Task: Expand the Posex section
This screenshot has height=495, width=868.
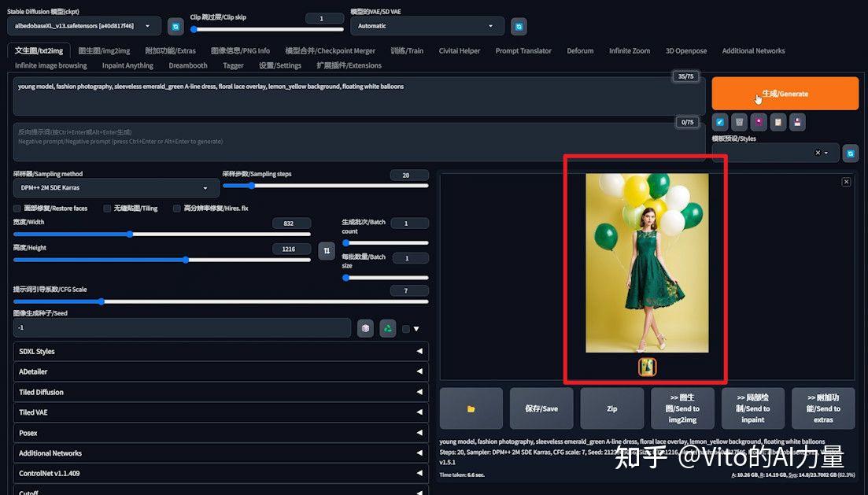Action: pos(220,433)
